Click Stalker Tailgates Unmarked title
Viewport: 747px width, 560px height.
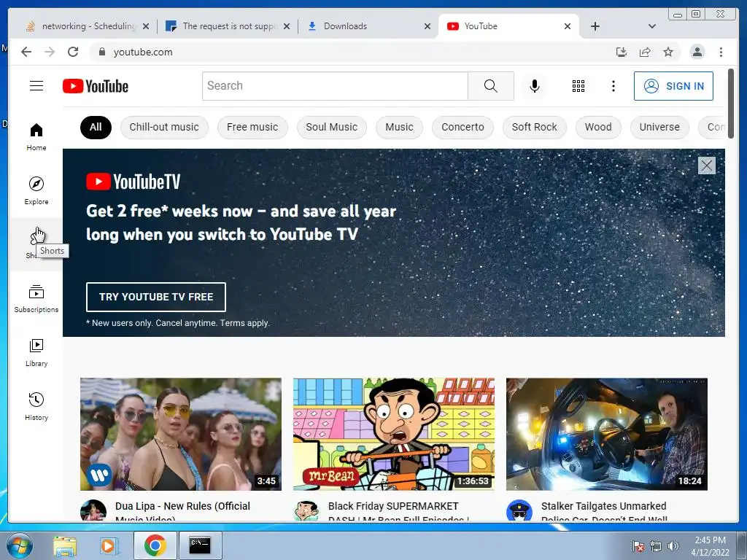[x=604, y=510]
